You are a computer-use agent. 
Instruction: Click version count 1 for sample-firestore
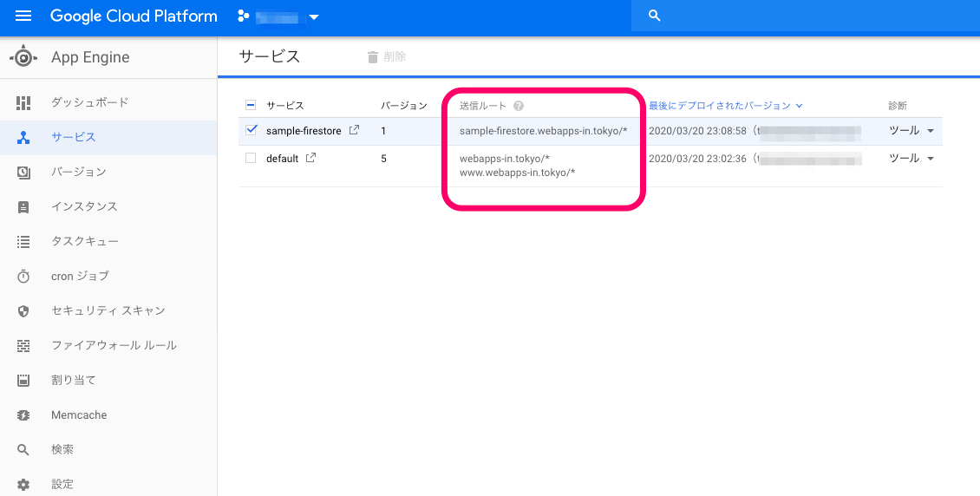tap(383, 131)
